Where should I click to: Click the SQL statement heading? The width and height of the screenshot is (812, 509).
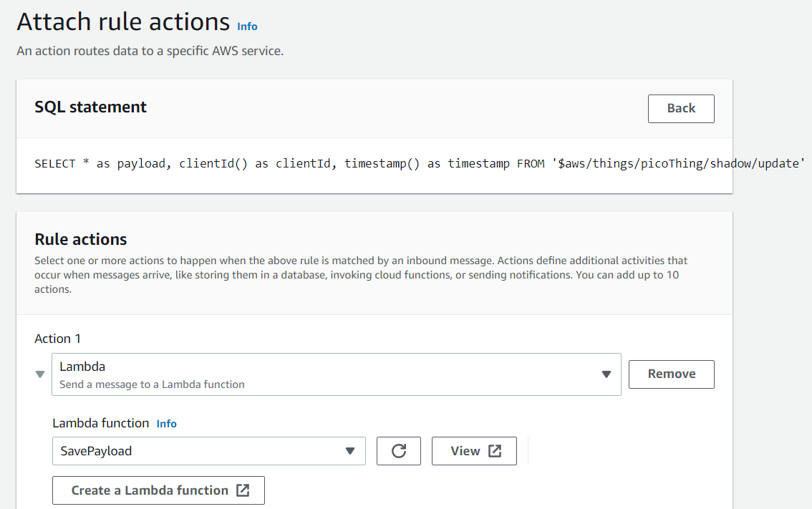point(90,107)
